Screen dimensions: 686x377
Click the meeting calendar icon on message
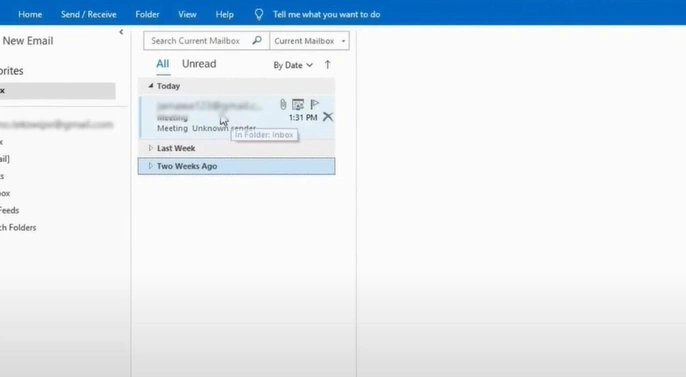click(x=298, y=105)
